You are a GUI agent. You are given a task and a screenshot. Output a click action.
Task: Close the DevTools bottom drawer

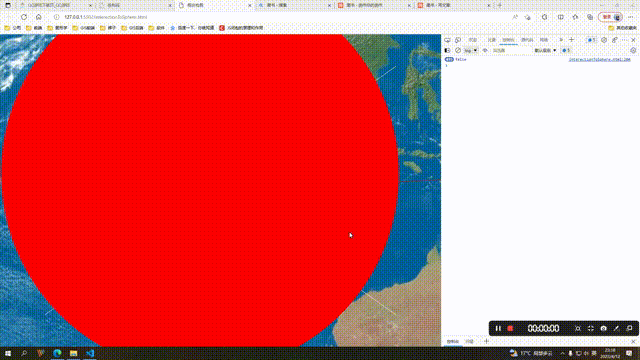click(633, 342)
